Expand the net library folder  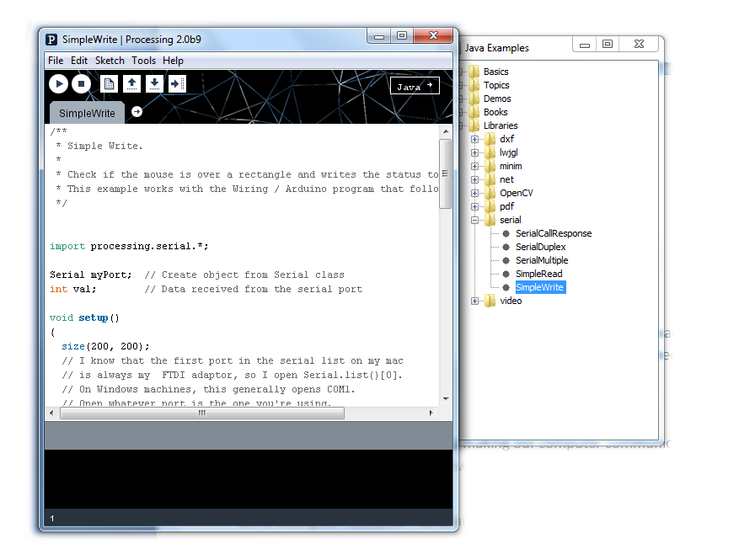click(x=474, y=179)
